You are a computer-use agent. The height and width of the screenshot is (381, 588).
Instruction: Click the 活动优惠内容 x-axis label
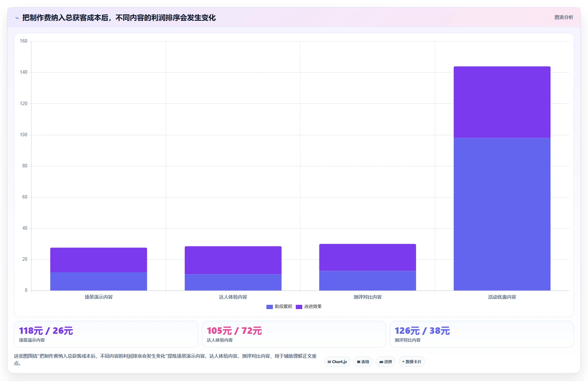[x=502, y=297]
